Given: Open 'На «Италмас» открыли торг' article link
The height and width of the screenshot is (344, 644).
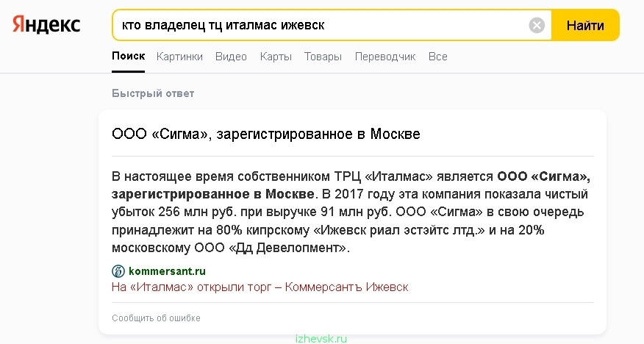Looking at the screenshot, I should point(260,287).
